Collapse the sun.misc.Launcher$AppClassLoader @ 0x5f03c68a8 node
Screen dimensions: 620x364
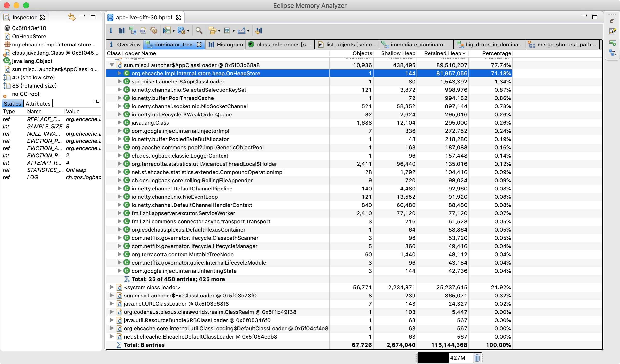(112, 65)
